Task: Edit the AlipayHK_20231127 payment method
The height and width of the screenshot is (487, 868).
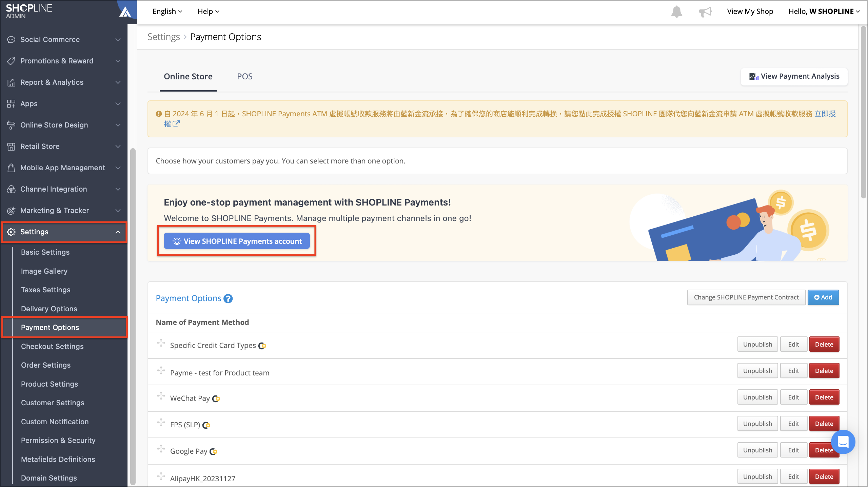Action: click(x=793, y=477)
